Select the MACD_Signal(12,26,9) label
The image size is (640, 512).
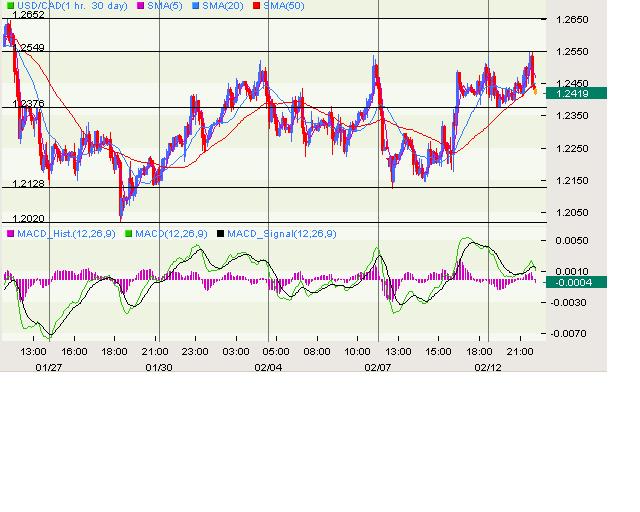point(282,234)
